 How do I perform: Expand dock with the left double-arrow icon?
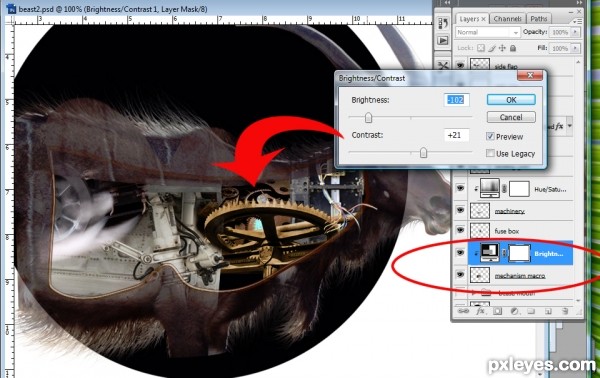pos(447,3)
